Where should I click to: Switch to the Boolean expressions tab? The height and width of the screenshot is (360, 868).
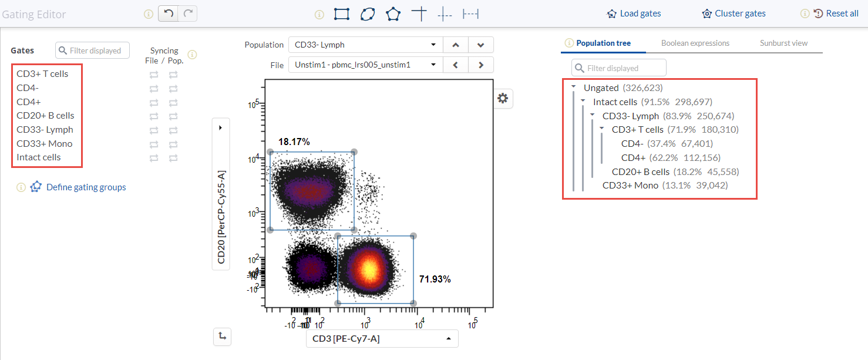click(695, 43)
